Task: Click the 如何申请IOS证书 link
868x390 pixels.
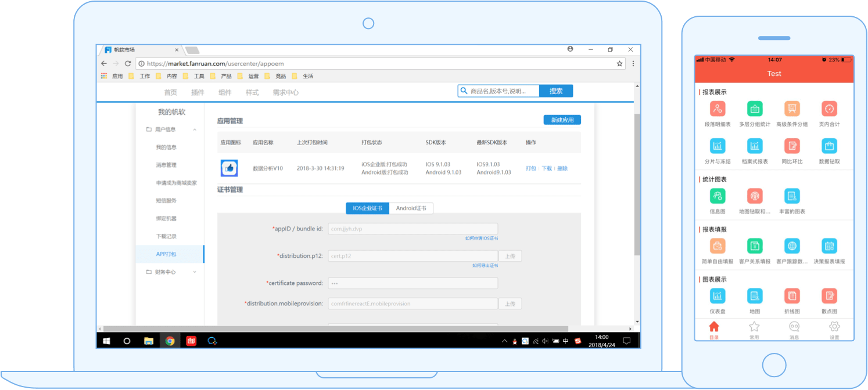Action: (x=481, y=239)
